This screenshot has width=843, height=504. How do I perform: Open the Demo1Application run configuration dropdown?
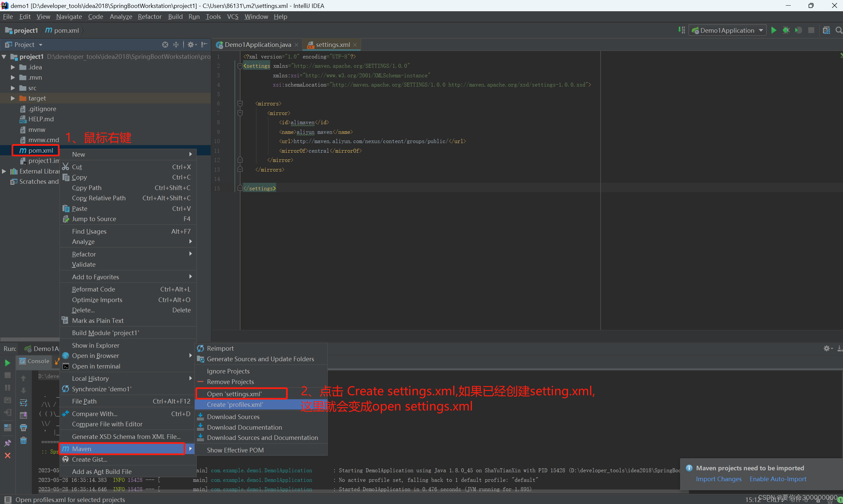coord(761,30)
